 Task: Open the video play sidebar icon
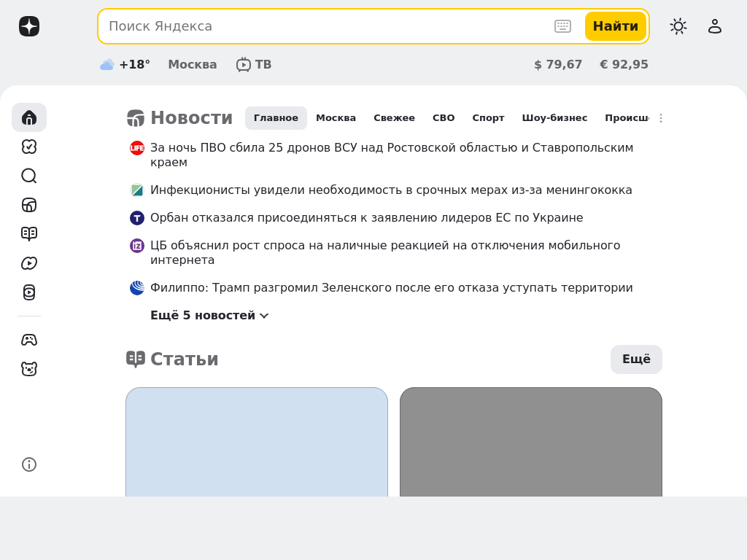[29, 263]
